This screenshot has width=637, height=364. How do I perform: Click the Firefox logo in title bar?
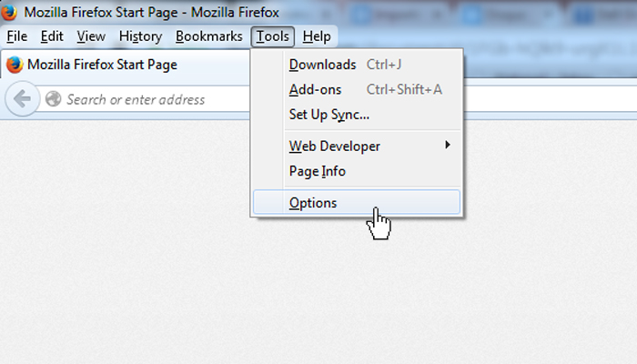pyautogui.click(x=8, y=12)
